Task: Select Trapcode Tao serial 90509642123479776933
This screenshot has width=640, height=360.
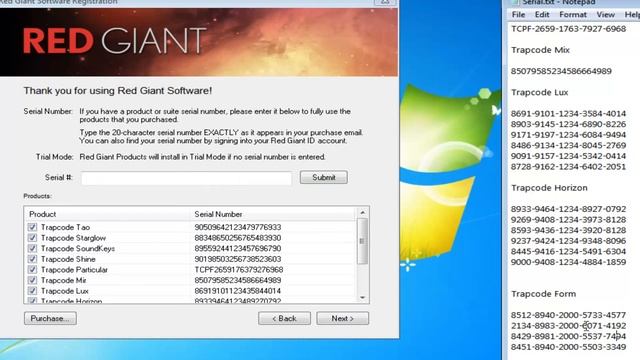Action: [238, 227]
